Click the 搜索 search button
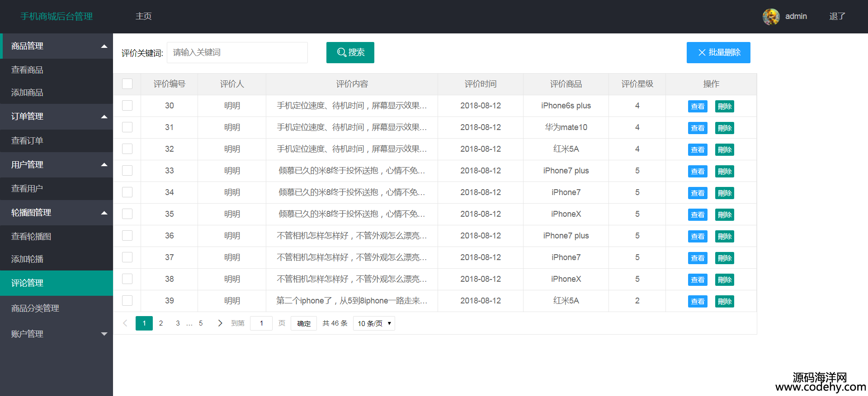This screenshot has height=396, width=868. click(350, 52)
